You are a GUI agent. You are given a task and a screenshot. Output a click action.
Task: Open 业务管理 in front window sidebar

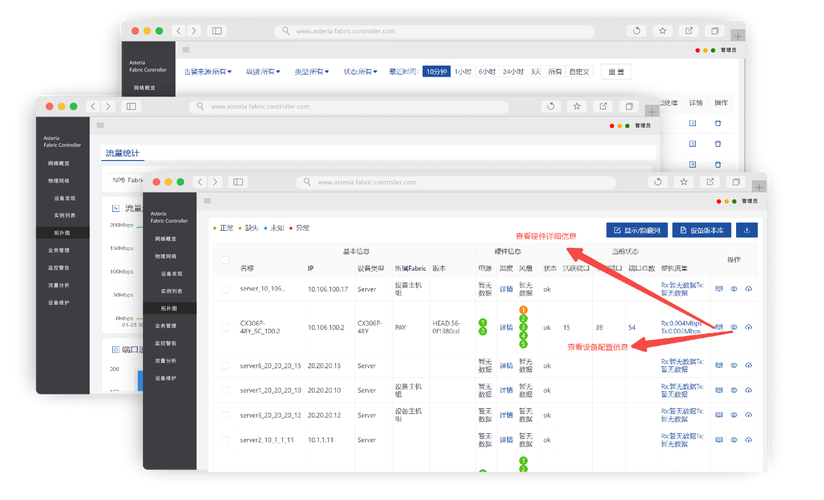[165, 325]
